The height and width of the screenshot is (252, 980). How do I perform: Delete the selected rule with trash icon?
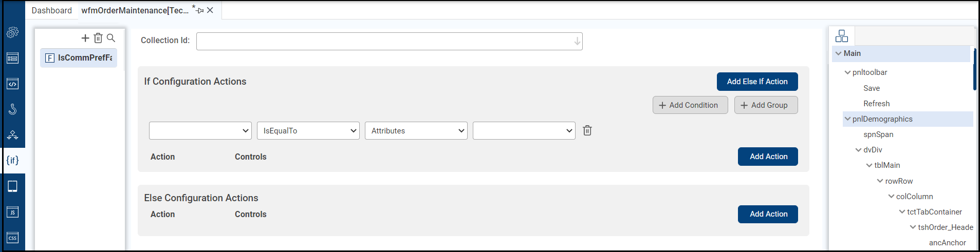coord(98,38)
